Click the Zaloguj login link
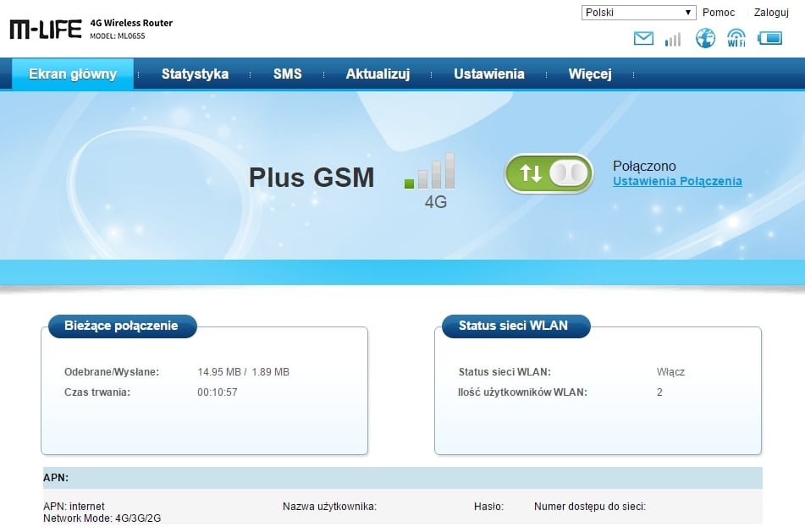 pos(771,13)
